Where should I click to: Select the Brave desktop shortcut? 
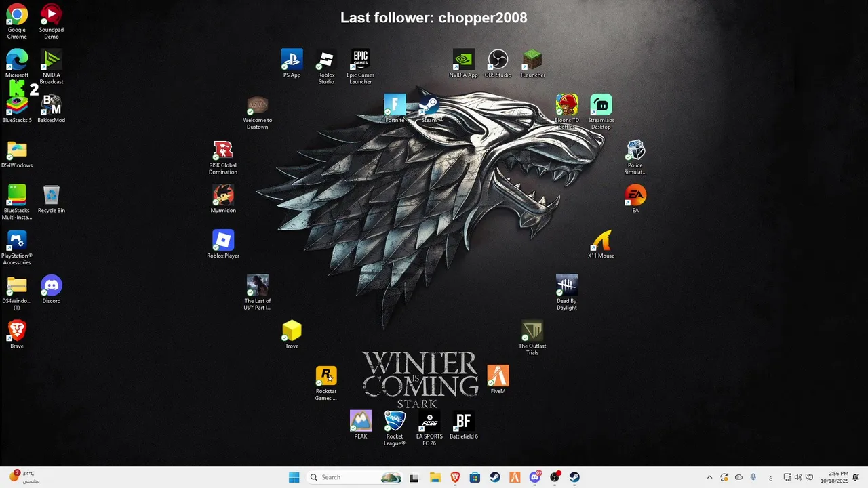tap(17, 335)
